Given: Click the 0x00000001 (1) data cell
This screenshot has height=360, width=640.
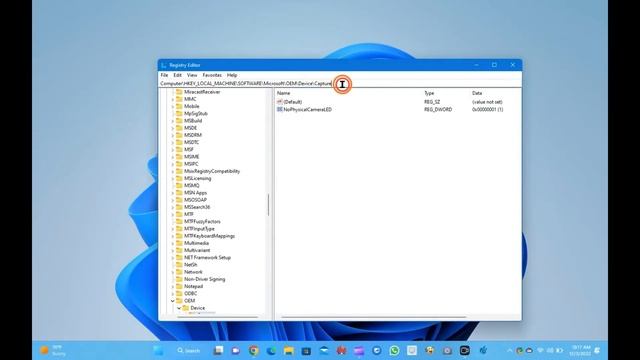Looking at the screenshot, I should tap(487, 109).
